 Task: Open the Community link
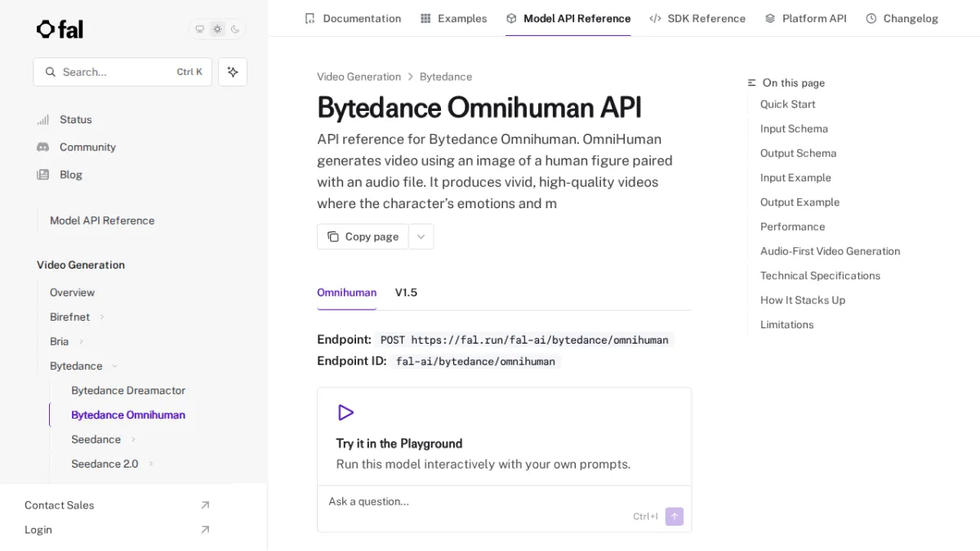[87, 147]
